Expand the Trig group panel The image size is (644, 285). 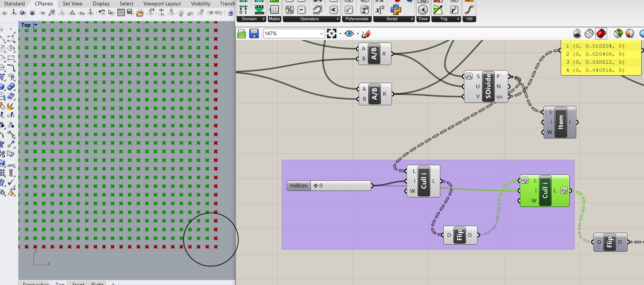tap(458, 19)
